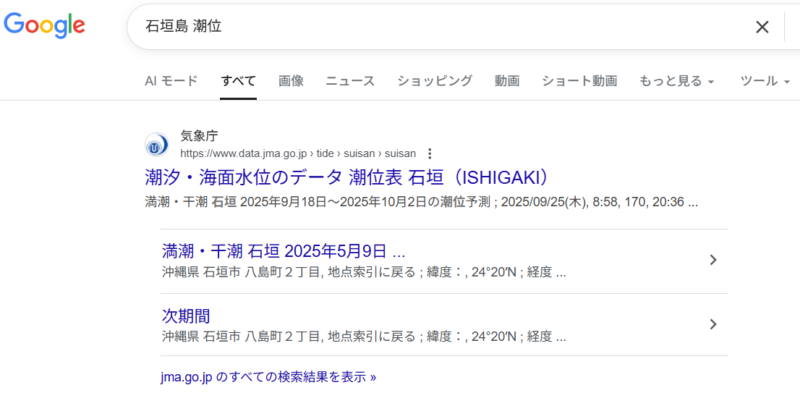Click the Google logo
The image size is (800, 414).
tap(44, 26)
